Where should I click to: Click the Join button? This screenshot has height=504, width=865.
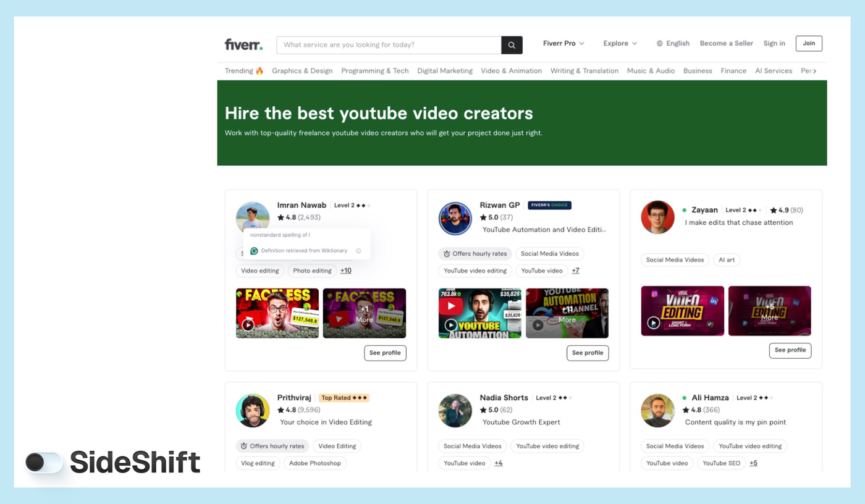(x=808, y=43)
